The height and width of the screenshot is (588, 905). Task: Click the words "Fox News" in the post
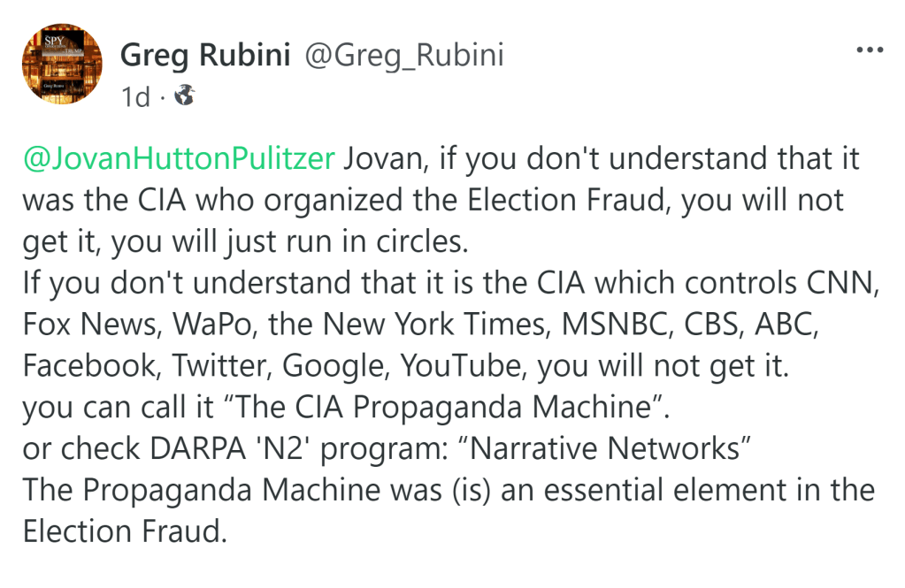tap(86, 325)
